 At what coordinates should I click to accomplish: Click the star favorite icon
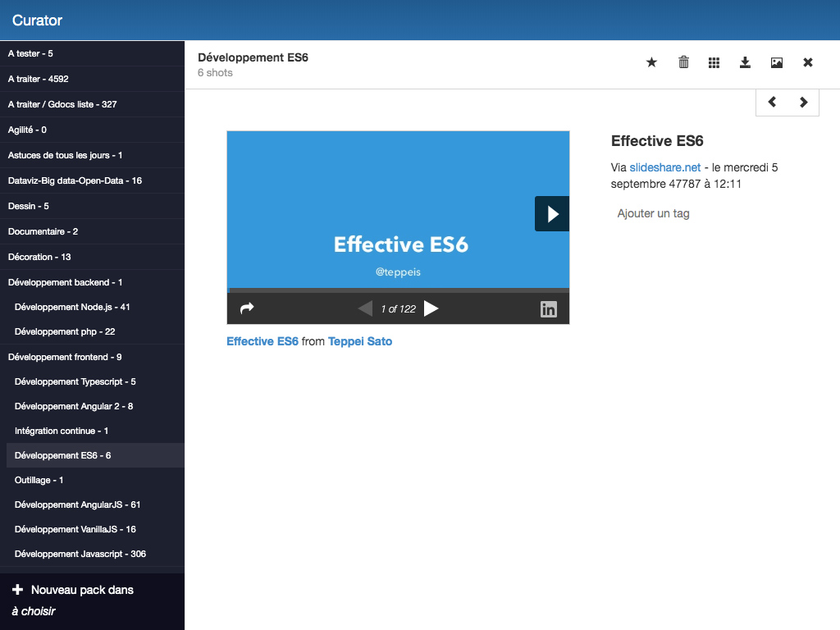coord(651,62)
